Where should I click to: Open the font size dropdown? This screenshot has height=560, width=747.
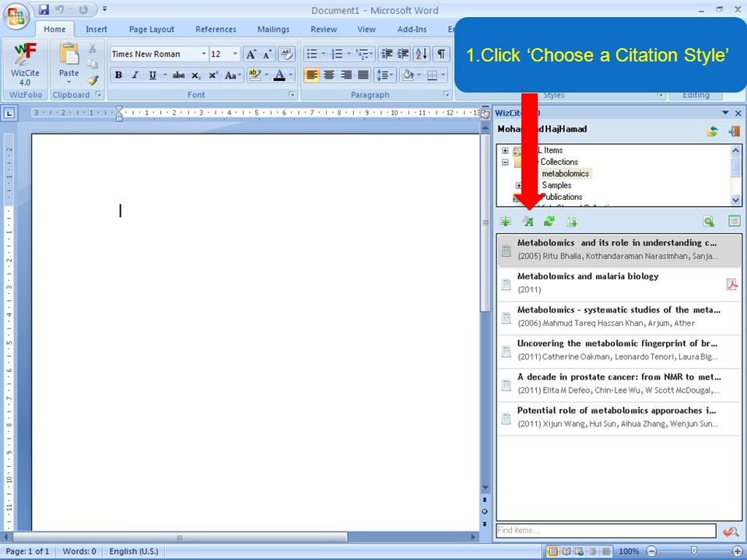(x=235, y=54)
